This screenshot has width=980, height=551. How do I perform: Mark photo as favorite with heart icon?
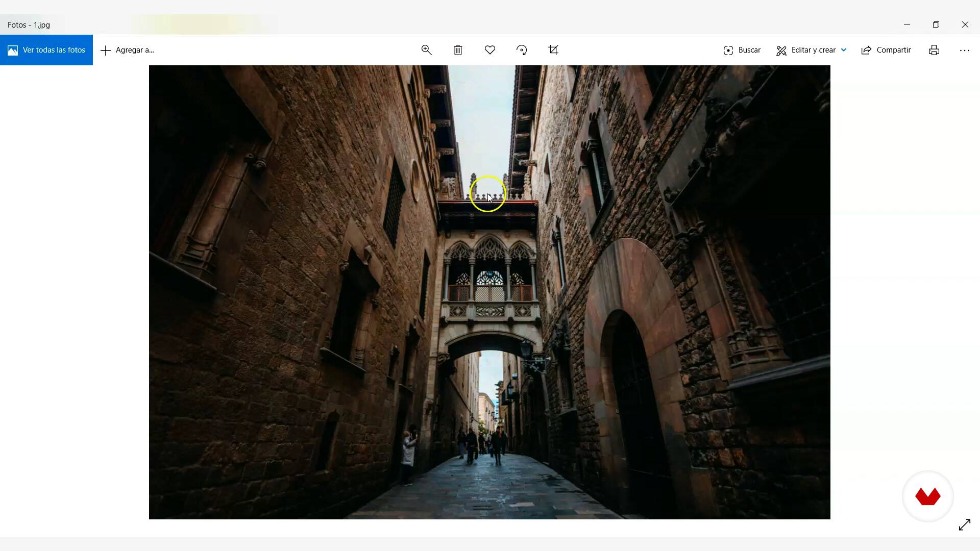(x=490, y=50)
